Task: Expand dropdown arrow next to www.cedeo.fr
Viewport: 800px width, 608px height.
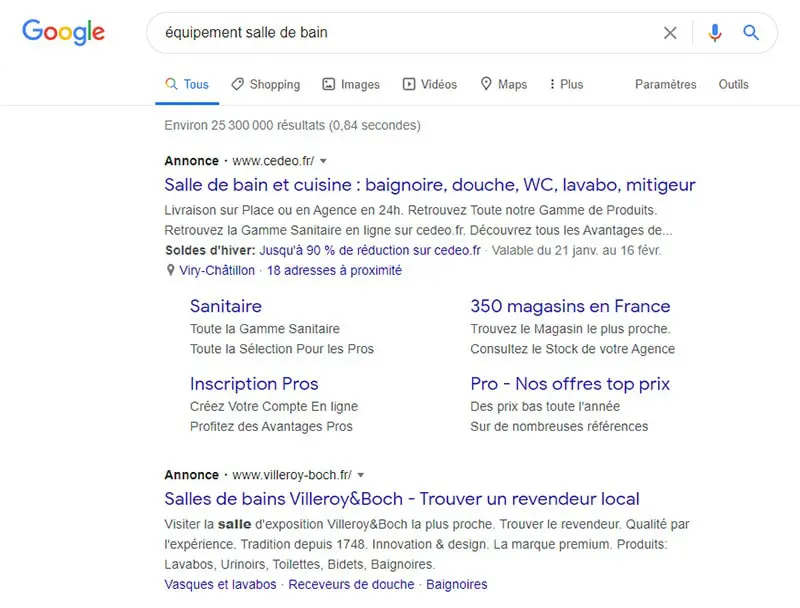Action: pyautogui.click(x=323, y=161)
